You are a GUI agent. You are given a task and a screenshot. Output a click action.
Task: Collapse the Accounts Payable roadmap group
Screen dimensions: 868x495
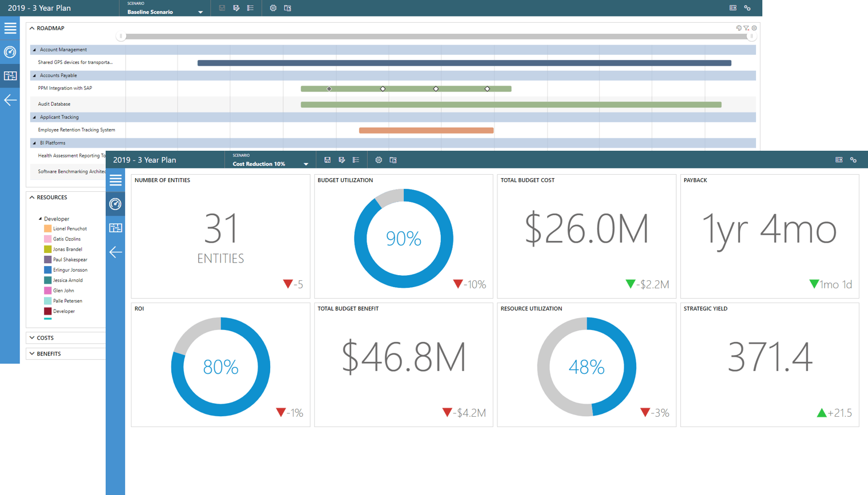click(x=34, y=75)
